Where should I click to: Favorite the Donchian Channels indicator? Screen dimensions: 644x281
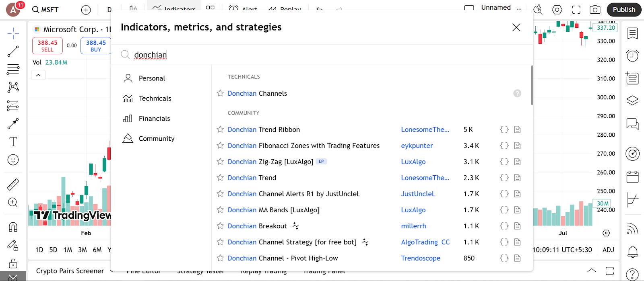point(220,93)
